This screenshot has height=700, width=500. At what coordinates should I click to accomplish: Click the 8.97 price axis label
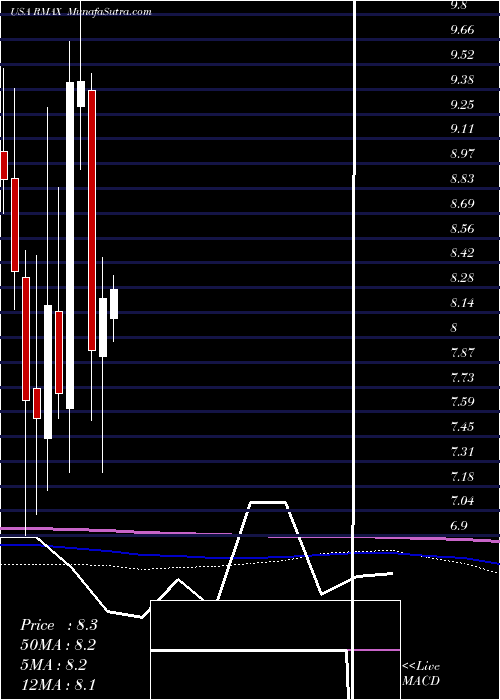tap(462, 154)
